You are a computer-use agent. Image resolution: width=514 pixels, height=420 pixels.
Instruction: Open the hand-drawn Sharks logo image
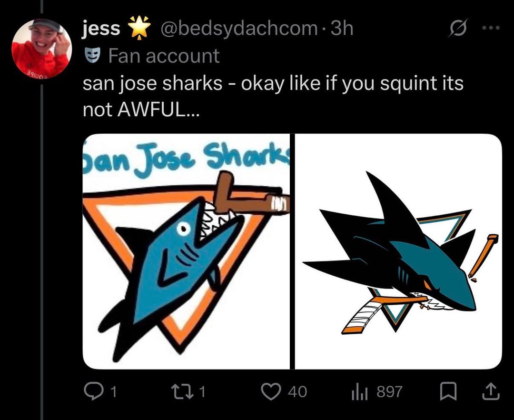click(186, 251)
